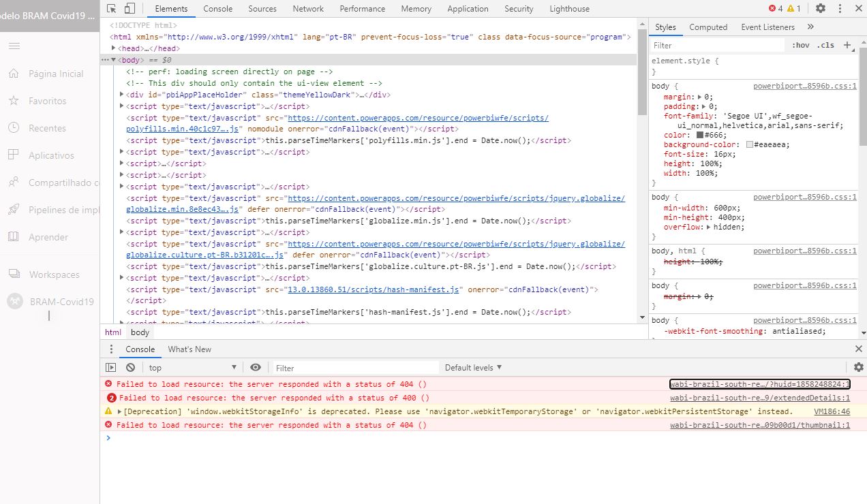Screen dimensions: 867x504
Task: Open Aprender book item
Action: point(38,237)
